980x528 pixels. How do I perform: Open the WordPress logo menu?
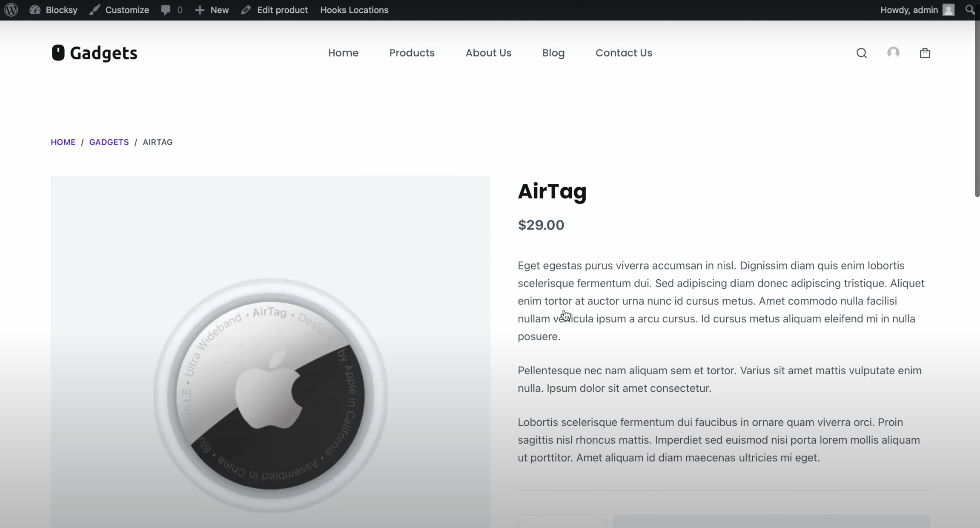[11, 10]
